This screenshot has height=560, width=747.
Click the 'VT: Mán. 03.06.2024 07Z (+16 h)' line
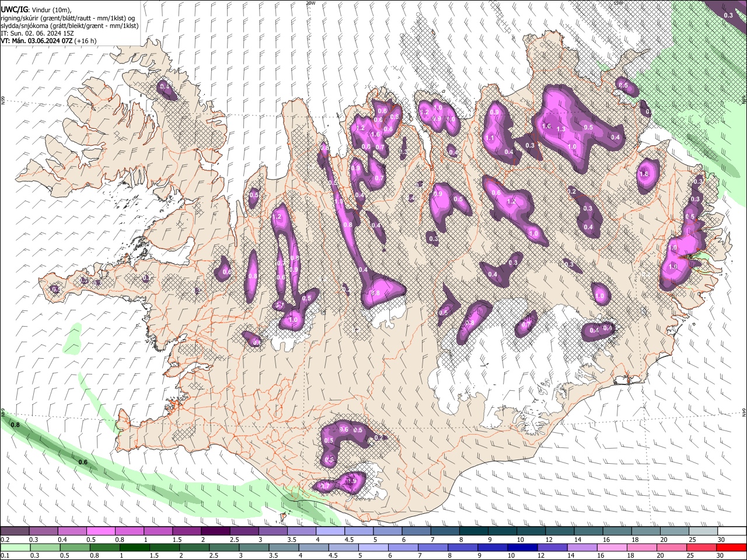coord(48,41)
